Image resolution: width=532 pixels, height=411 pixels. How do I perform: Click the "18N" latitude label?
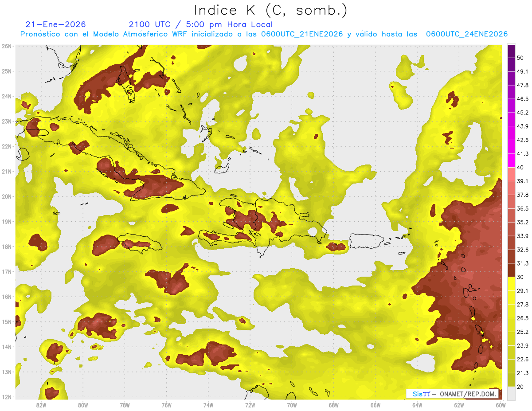7,247
